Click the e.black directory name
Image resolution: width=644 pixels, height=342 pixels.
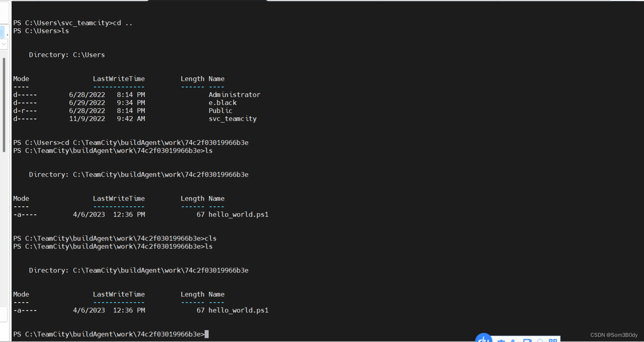click(x=223, y=103)
